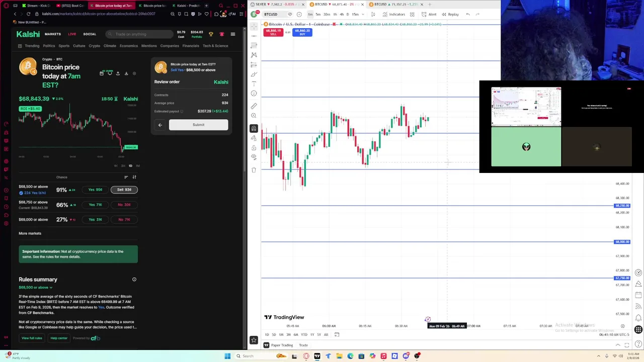Open the Trade panel at the bottom

303,345
